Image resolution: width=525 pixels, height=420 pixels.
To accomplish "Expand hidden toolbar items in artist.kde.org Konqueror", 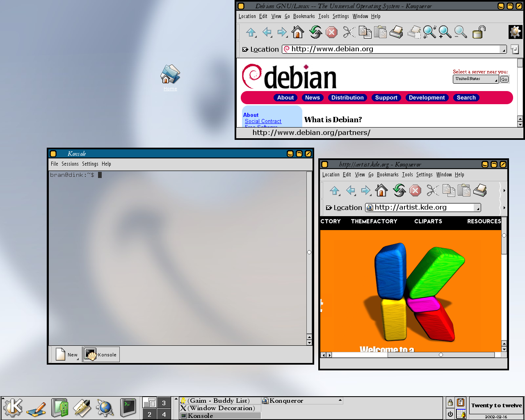I will coord(504,190).
